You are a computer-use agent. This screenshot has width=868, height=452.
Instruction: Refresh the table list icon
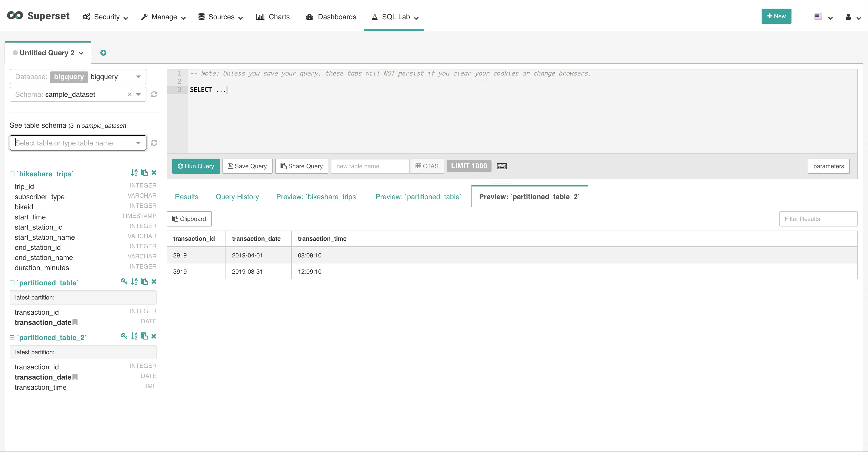(154, 143)
